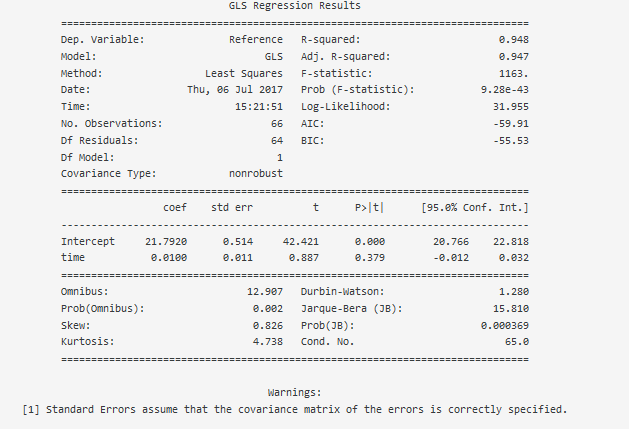Select the R-squared value 0.948
This screenshot has height=429, width=629.
click(x=513, y=40)
